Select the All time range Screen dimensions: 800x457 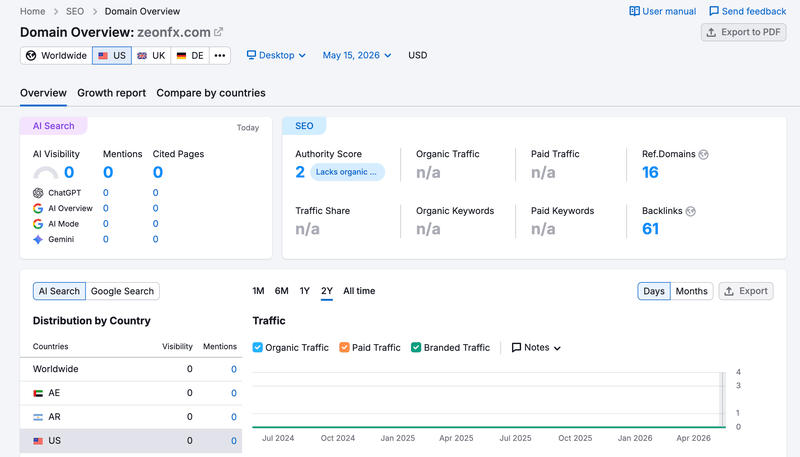pyautogui.click(x=359, y=291)
